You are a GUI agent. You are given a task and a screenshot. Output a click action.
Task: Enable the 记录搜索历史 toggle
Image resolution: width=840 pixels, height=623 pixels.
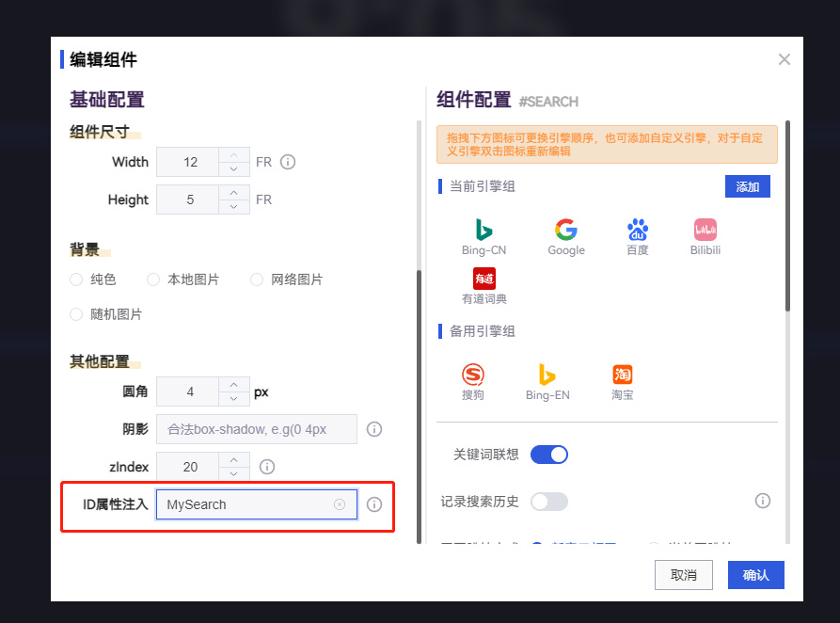point(549,502)
